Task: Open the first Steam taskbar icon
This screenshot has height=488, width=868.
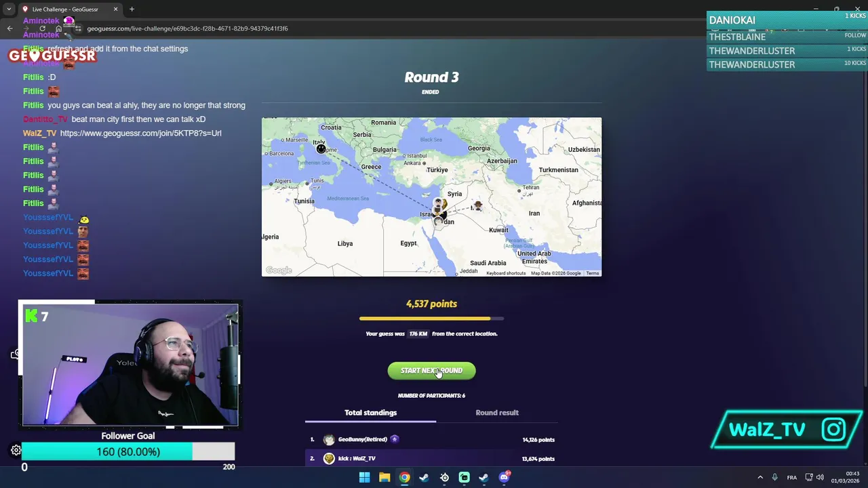Action: 424,477
